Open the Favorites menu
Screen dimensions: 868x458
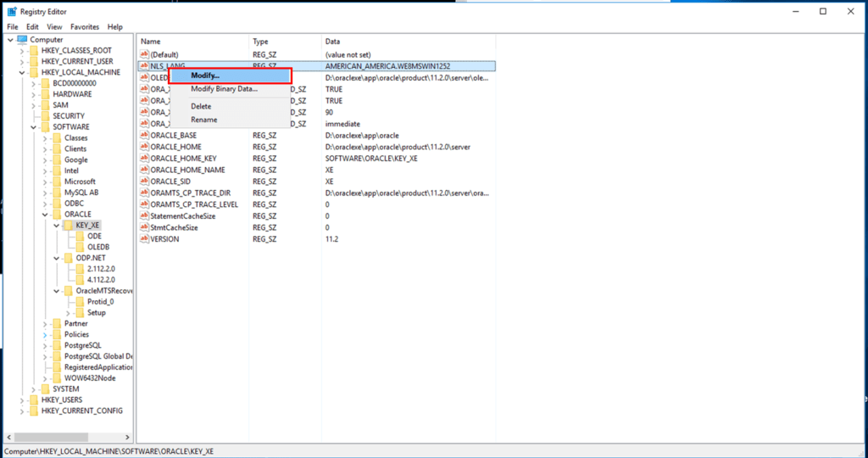(85, 27)
